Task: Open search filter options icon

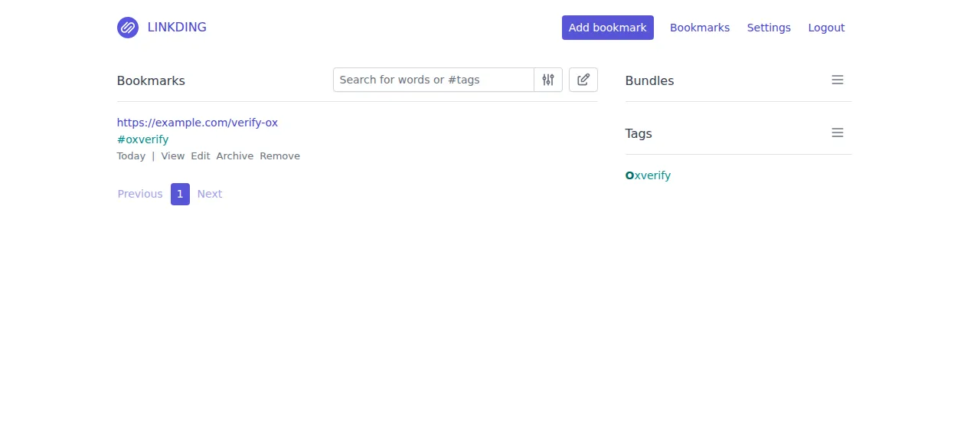Action: click(x=548, y=80)
